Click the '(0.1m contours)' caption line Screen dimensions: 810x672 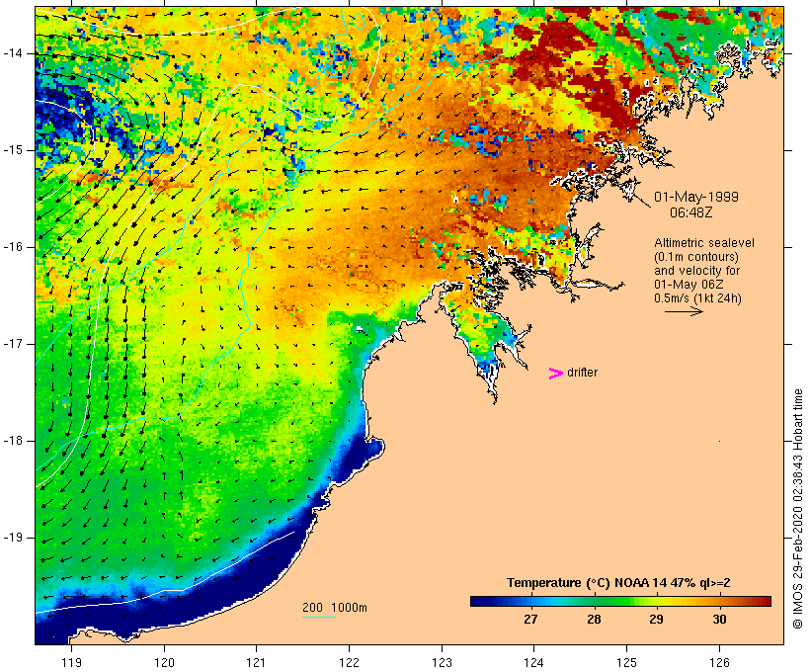(x=696, y=256)
